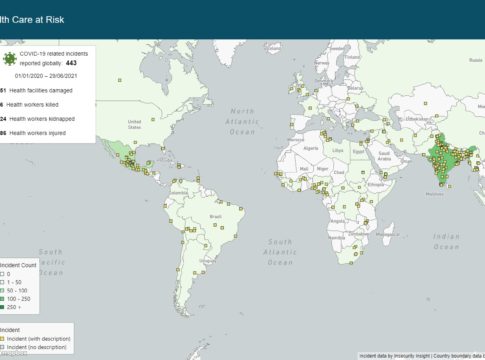Viewport: 485px width, 360px height.
Task: Click the Health facilities damaged statistic
Action: coord(36,90)
